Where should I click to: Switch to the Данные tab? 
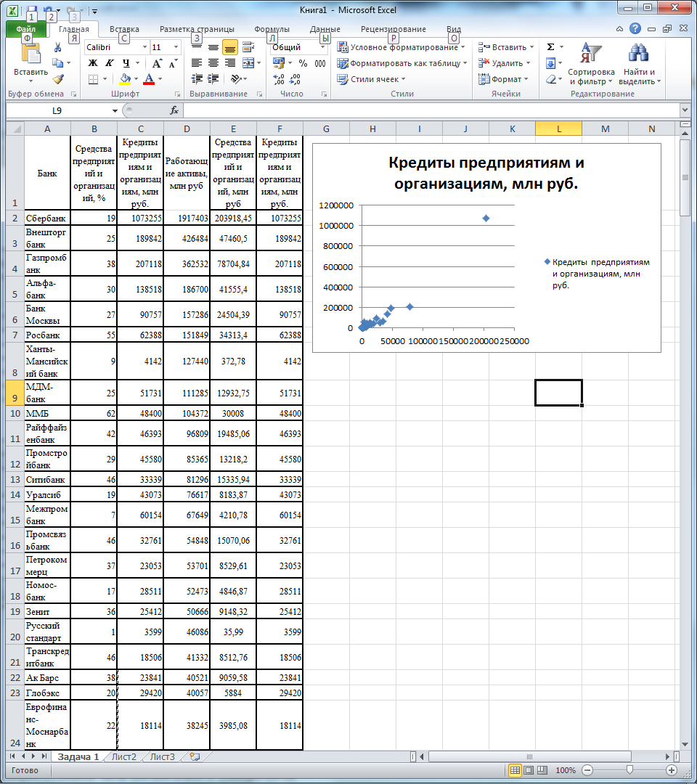coord(325,29)
